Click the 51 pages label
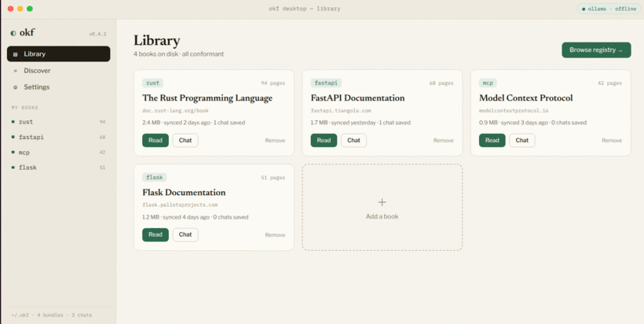 [x=273, y=178]
